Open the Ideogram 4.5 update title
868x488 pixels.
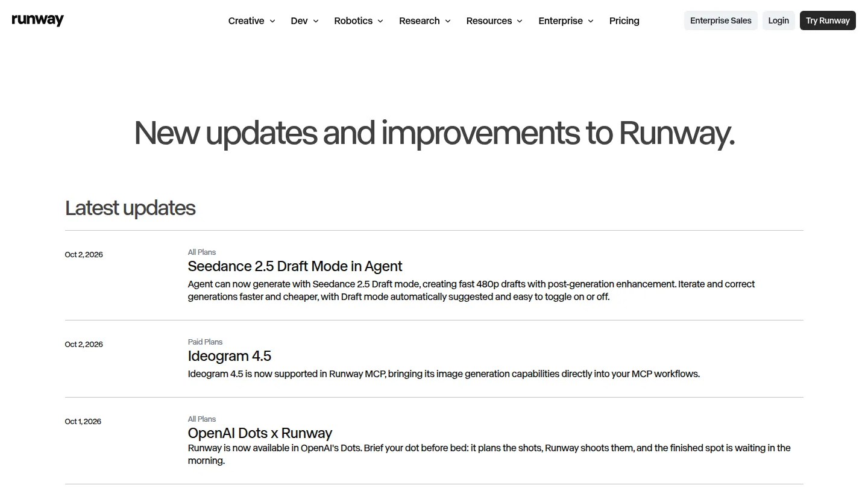click(230, 356)
